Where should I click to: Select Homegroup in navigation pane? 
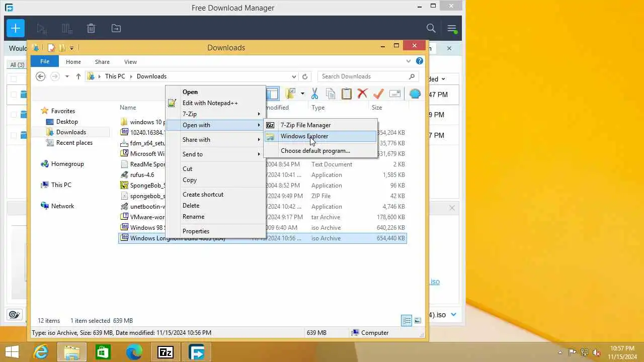(x=67, y=164)
